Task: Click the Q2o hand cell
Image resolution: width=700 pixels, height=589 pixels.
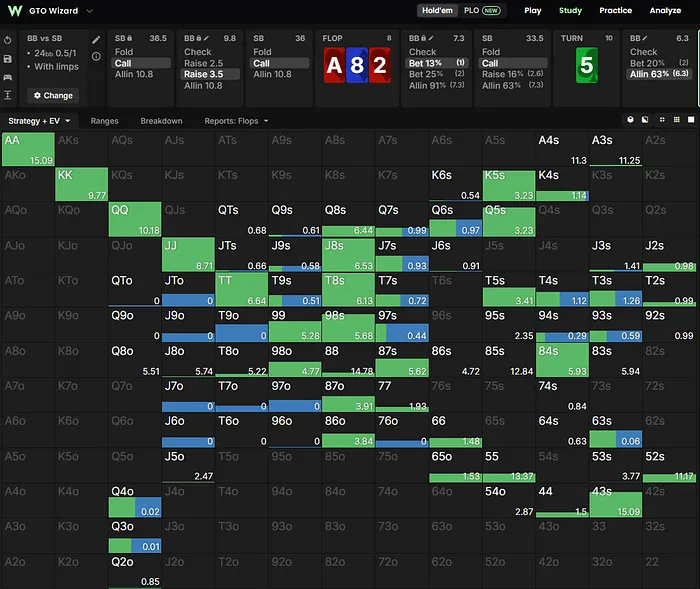Action: point(135,571)
